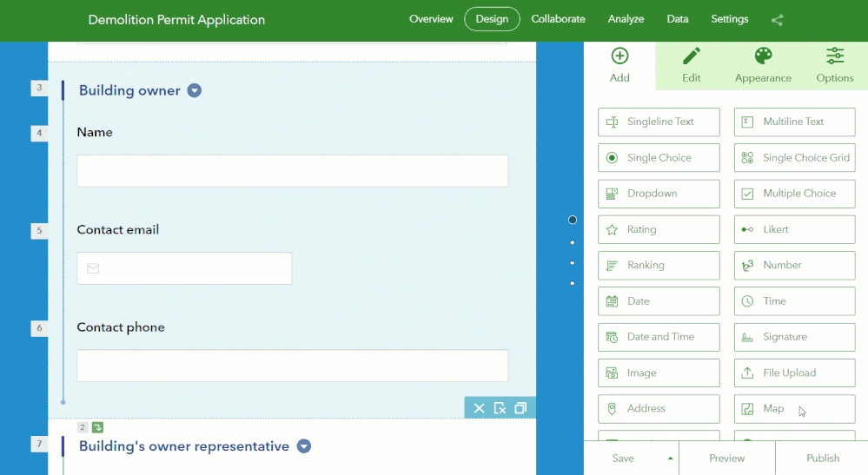Screen dimensions: 868x475
Task: Click the Save button
Action: coord(623,459)
